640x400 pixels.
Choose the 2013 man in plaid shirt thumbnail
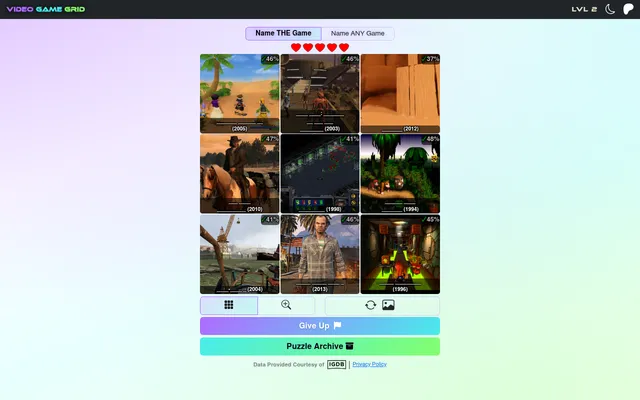click(x=320, y=254)
